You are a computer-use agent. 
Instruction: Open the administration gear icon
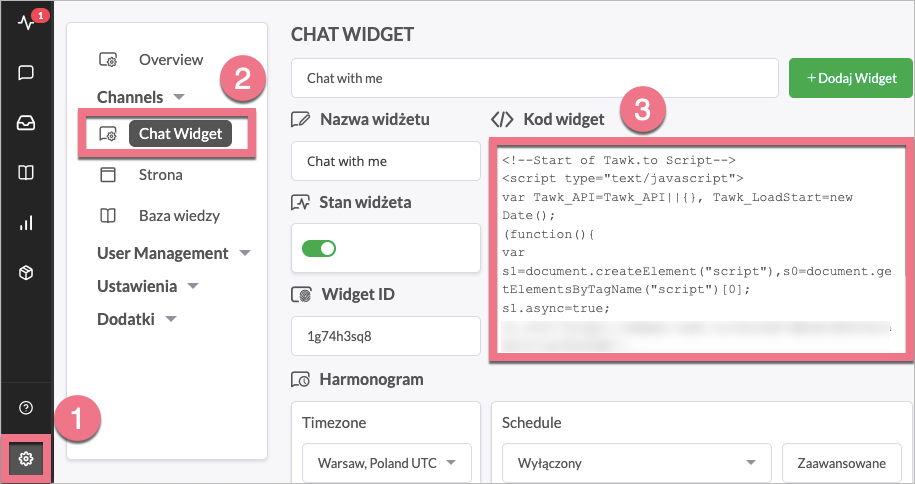coord(26,459)
